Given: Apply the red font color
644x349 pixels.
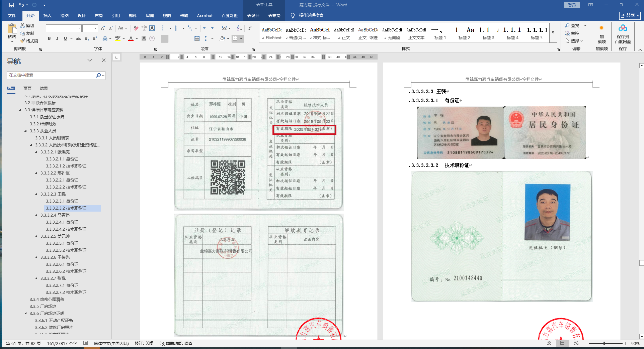Looking at the screenshot, I should 131,38.
